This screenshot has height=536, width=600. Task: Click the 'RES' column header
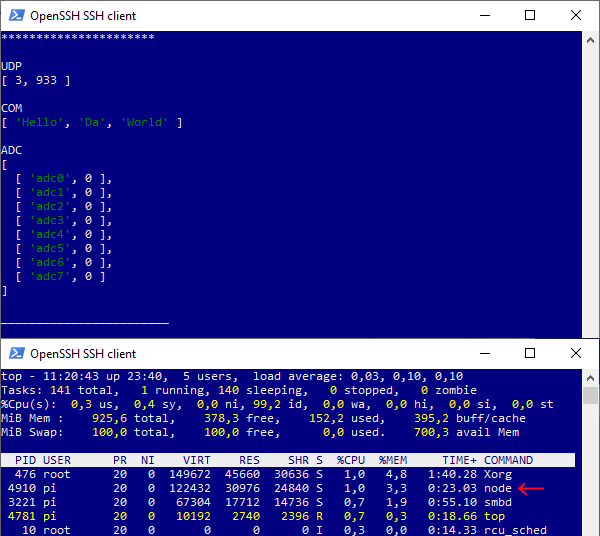tap(249, 460)
